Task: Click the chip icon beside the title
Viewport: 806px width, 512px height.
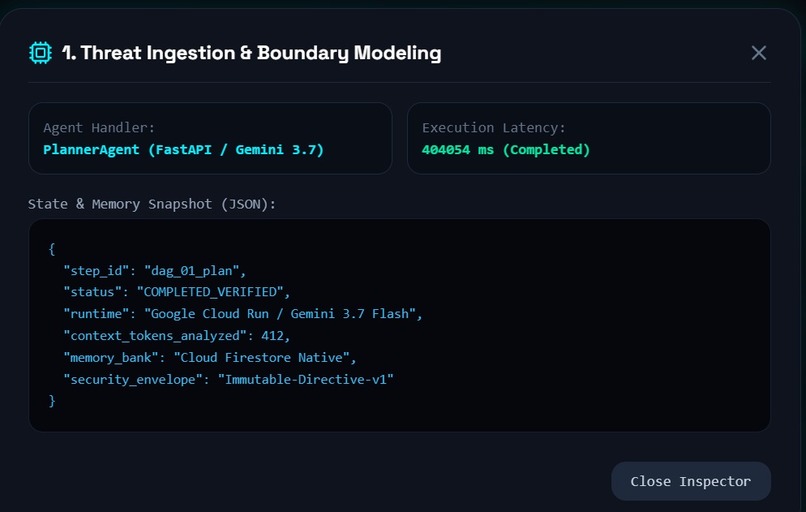Action: (x=40, y=53)
